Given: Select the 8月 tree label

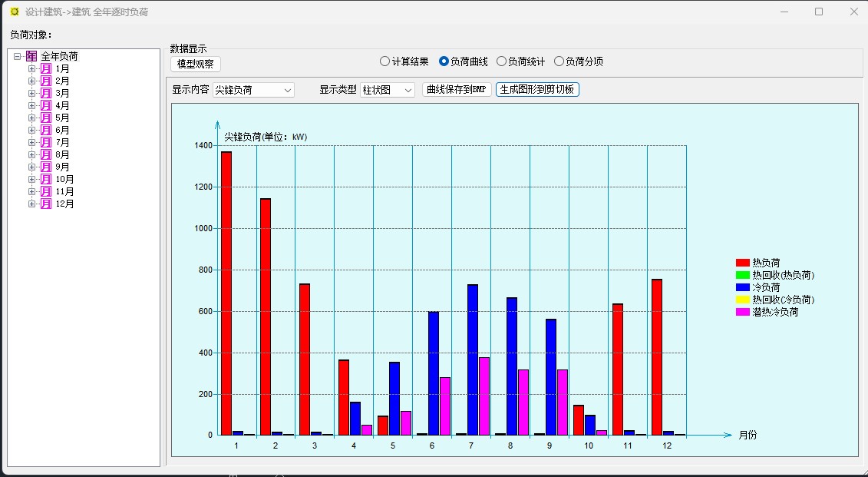Looking at the screenshot, I should click(x=63, y=154).
